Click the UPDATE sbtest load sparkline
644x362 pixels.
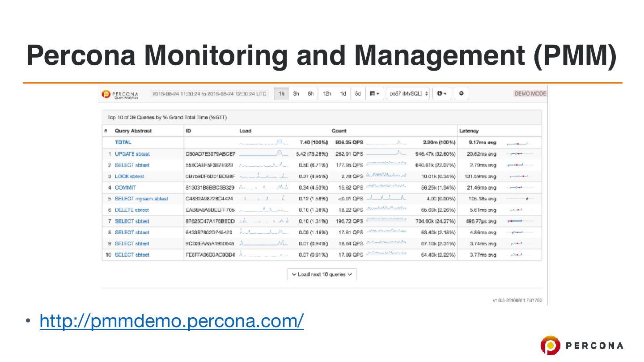263,154
